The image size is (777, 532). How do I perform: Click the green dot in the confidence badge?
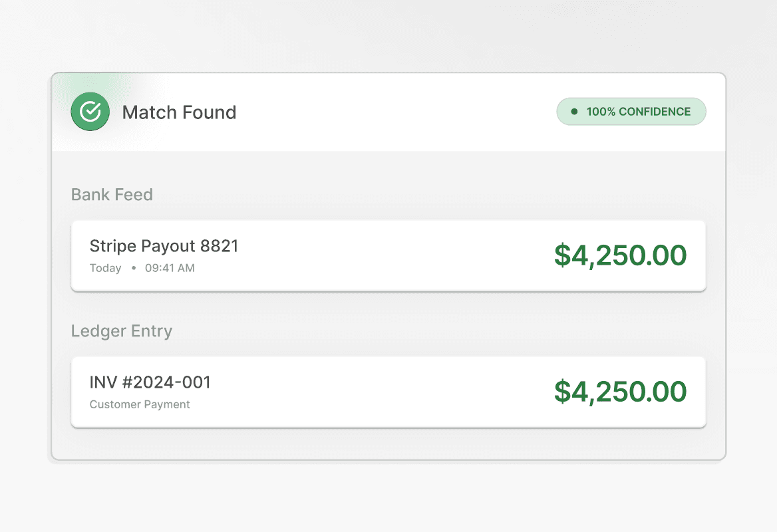[574, 112]
